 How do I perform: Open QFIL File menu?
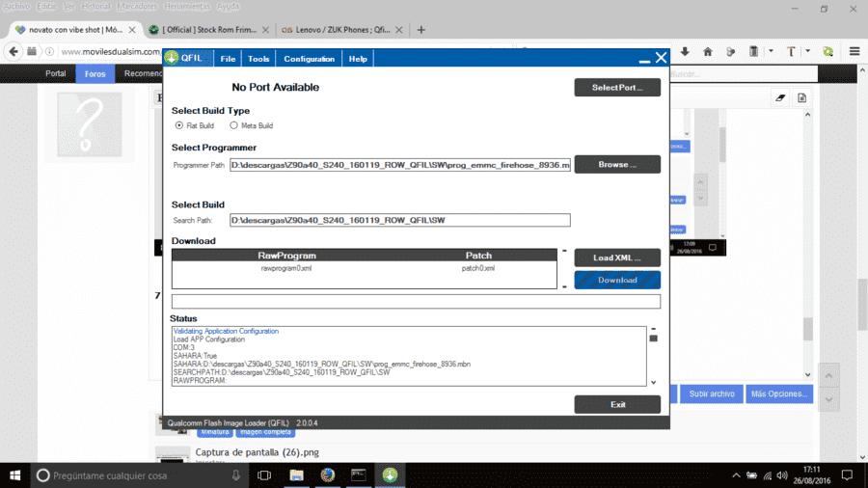[x=228, y=59]
